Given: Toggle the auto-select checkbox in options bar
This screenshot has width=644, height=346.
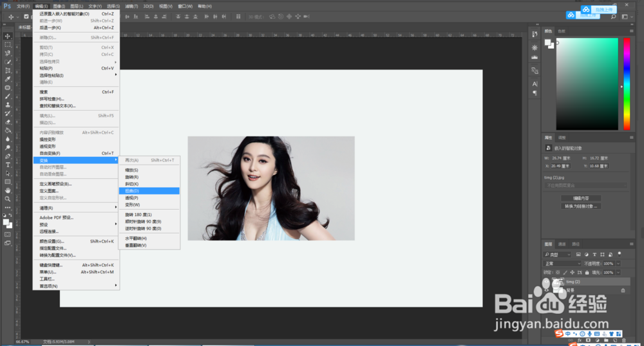Looking at the screenshot, I should point(26,16).
